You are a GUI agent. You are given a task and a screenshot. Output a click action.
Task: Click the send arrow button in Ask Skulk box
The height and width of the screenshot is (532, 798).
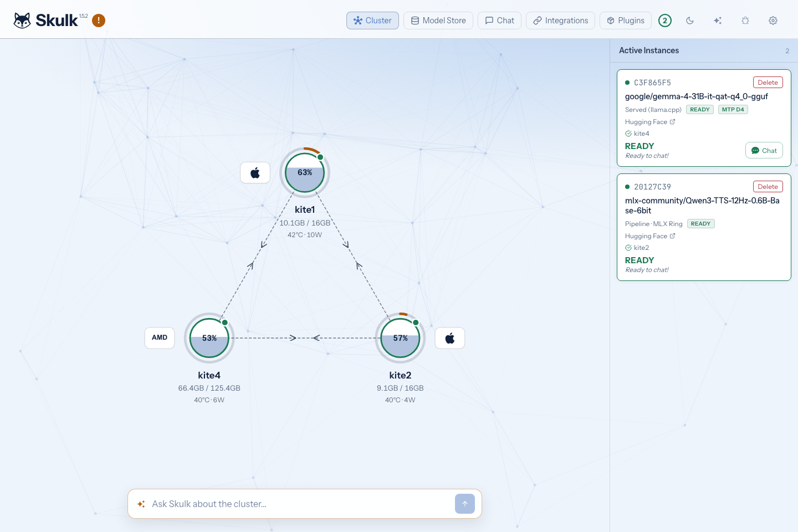(465, 504)
